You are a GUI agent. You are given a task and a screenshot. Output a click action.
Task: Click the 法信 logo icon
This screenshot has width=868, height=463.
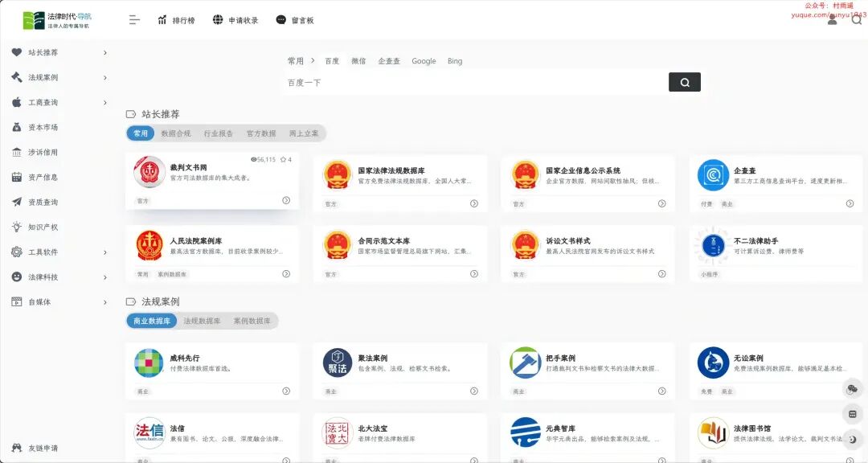tap(149, 432)
